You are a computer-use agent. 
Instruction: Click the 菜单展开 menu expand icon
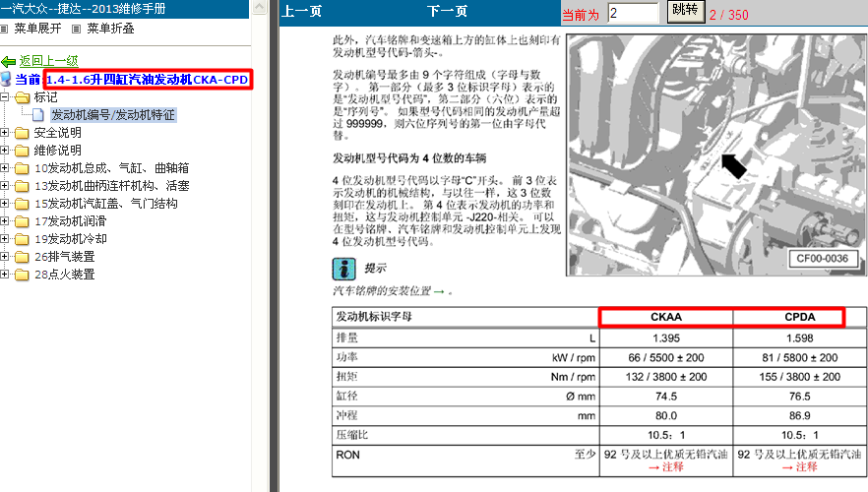[x=4, y=29]
